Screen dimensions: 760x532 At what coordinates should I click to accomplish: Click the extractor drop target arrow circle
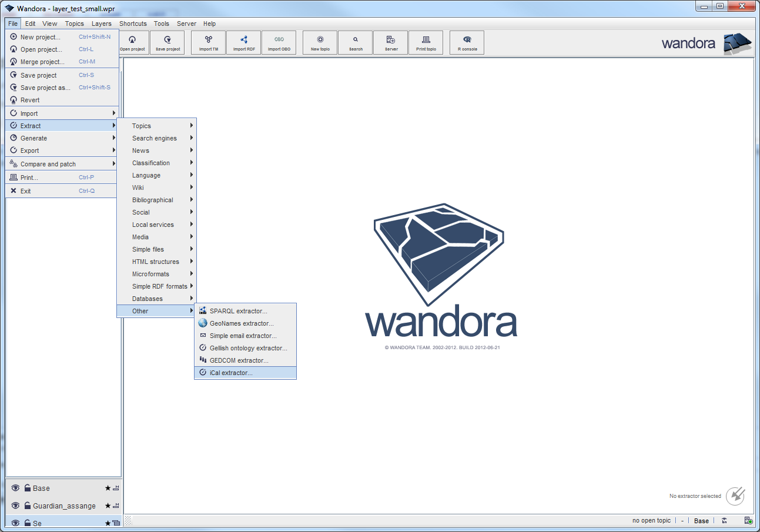pos(735,496)
